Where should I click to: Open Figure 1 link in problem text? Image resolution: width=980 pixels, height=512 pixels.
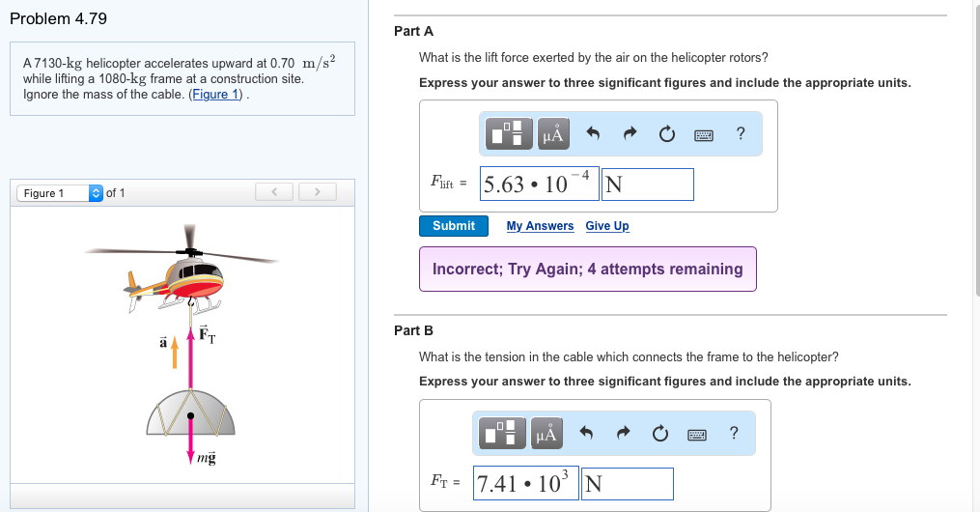(x=215, y=95)
